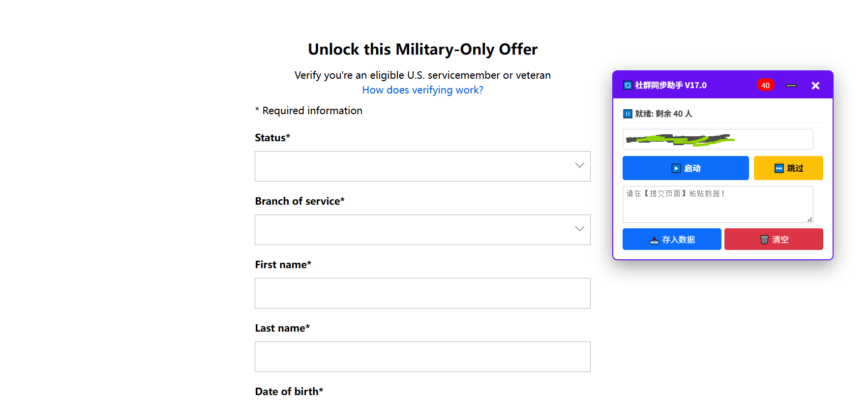Screen dimensions: 868x401
Task: Click the textarea resize handle corner
Action: click(x=809, y=219)
